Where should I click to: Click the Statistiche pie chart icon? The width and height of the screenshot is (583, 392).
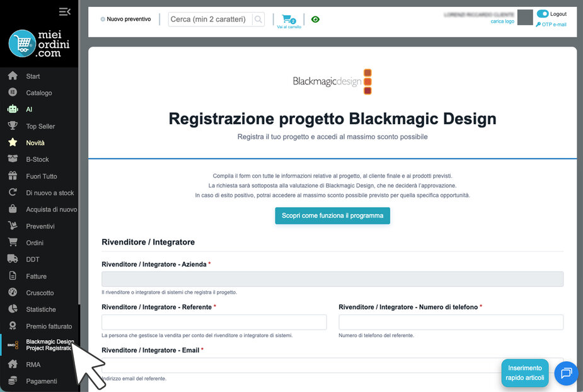click(13, 309)
